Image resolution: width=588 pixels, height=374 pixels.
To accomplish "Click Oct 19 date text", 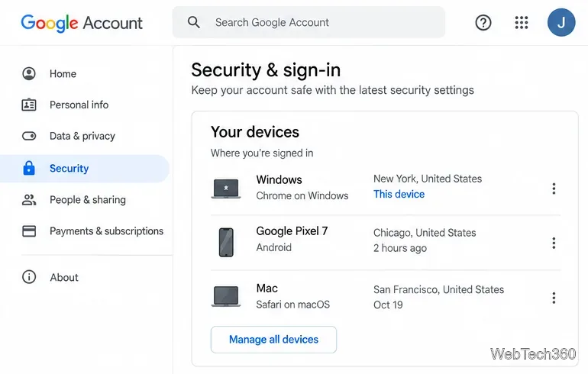I will coord(388,305).
